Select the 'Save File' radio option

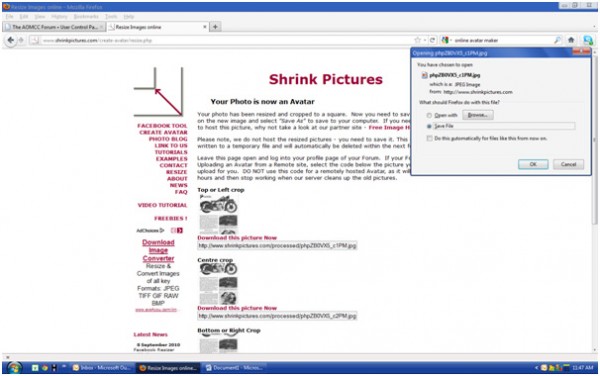tap(429, 126)
